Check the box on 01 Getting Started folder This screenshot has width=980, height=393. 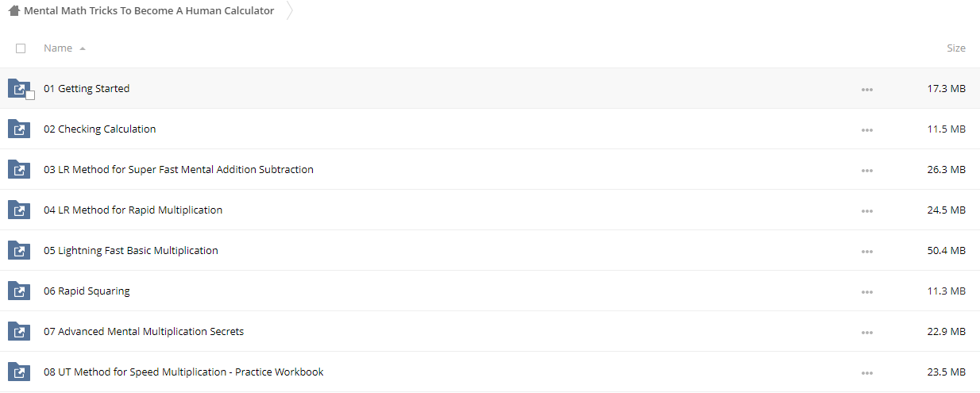pos(30,95)
